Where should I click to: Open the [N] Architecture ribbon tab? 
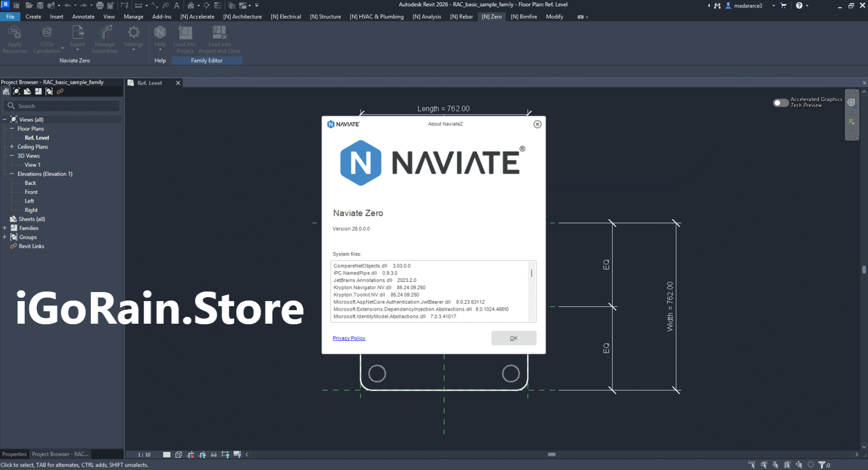point(242,17)
